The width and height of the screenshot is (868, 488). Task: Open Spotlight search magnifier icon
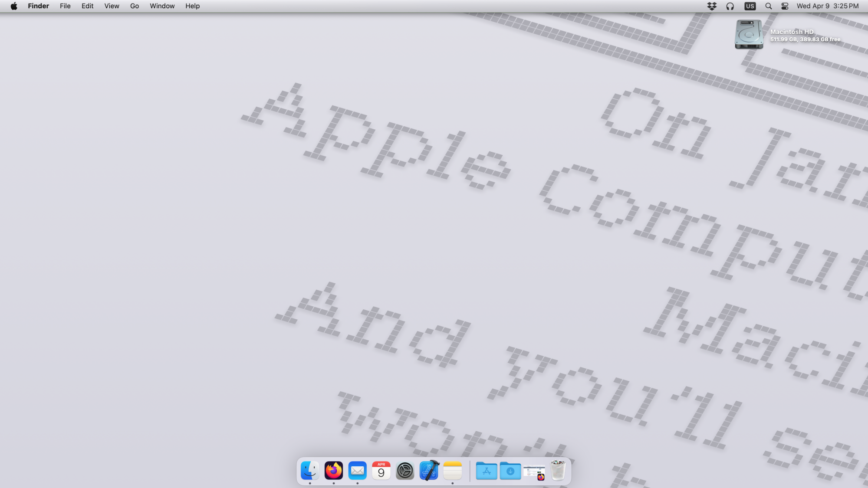click(769, 6)
